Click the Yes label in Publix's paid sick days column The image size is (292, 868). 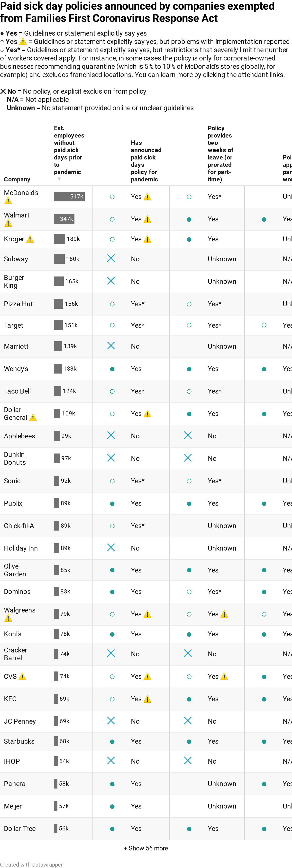pyautogui.click(x=136, y=503)
